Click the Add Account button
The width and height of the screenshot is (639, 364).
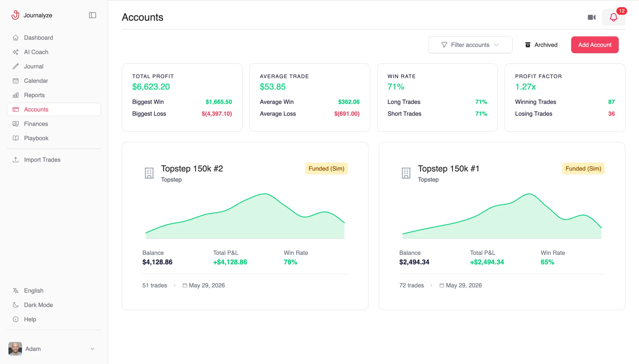[595, 45]
